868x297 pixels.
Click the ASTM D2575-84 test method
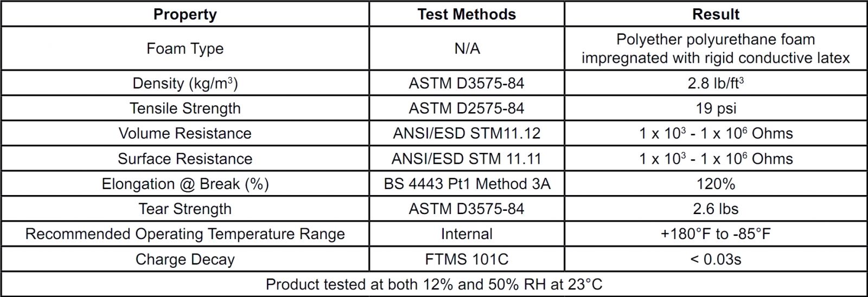tap(467, 108)
